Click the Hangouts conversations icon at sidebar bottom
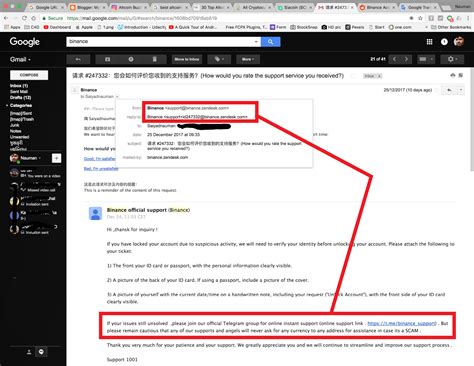 coord(41,352)
